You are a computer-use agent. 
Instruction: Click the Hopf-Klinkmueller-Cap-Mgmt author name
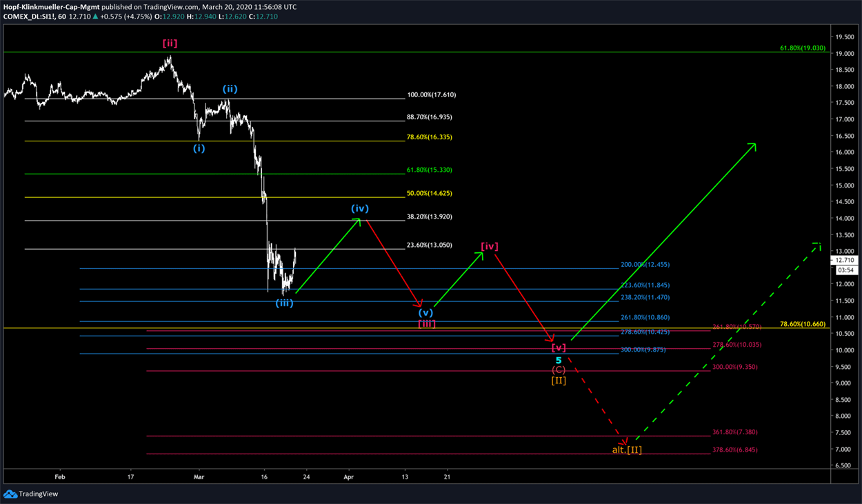(x=51, y=7)
